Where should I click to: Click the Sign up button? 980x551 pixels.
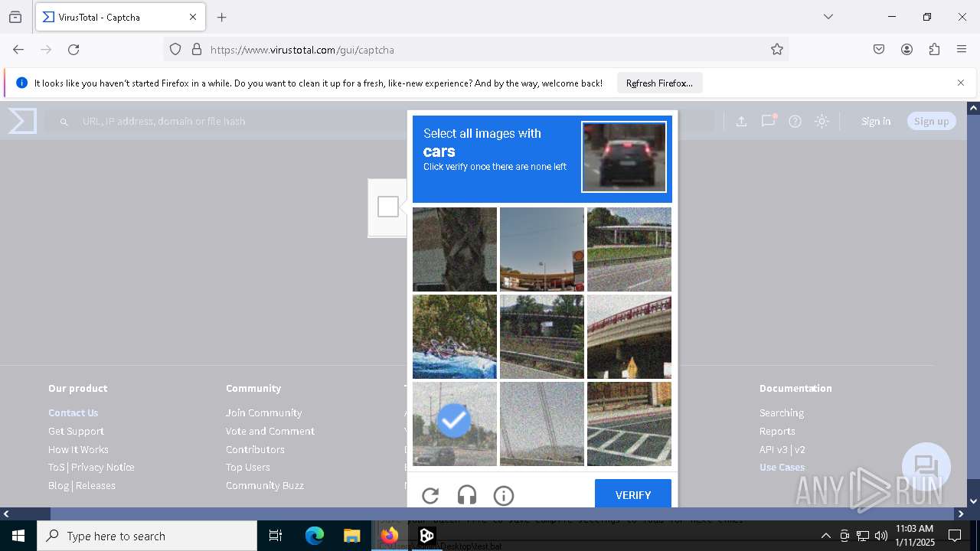[x=931, y=121]
